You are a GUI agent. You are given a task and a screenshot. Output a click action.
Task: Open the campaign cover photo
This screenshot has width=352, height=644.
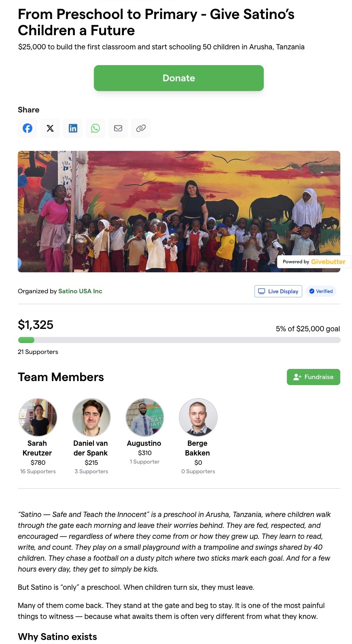point(179,211)
